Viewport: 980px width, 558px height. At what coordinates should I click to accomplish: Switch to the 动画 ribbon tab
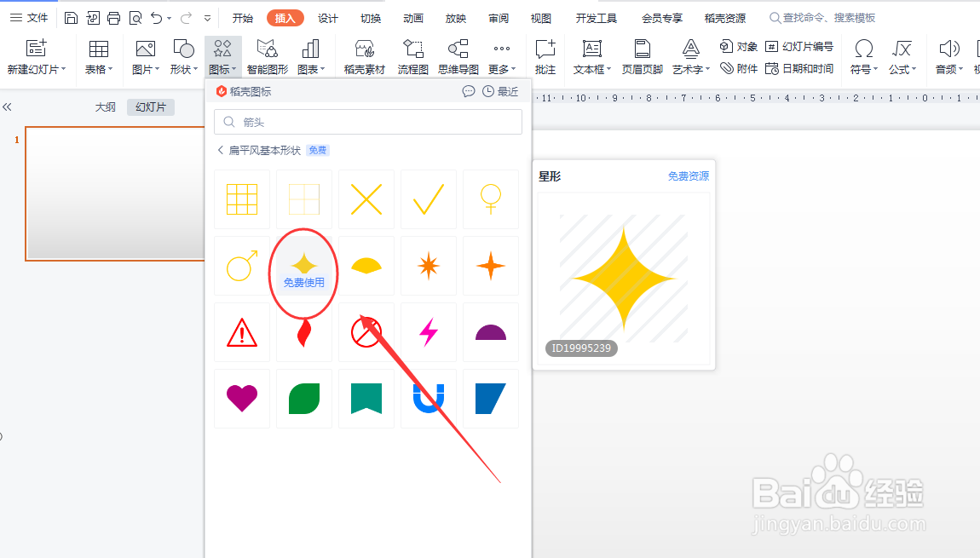[x=413, y=18]
